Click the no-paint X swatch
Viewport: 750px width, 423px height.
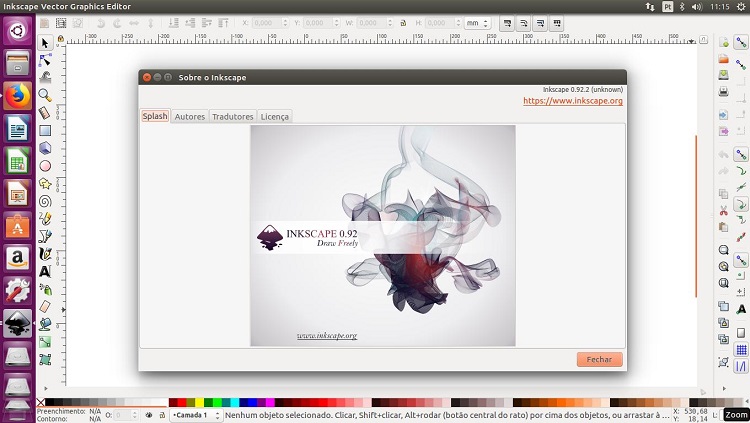pos(41,402)
